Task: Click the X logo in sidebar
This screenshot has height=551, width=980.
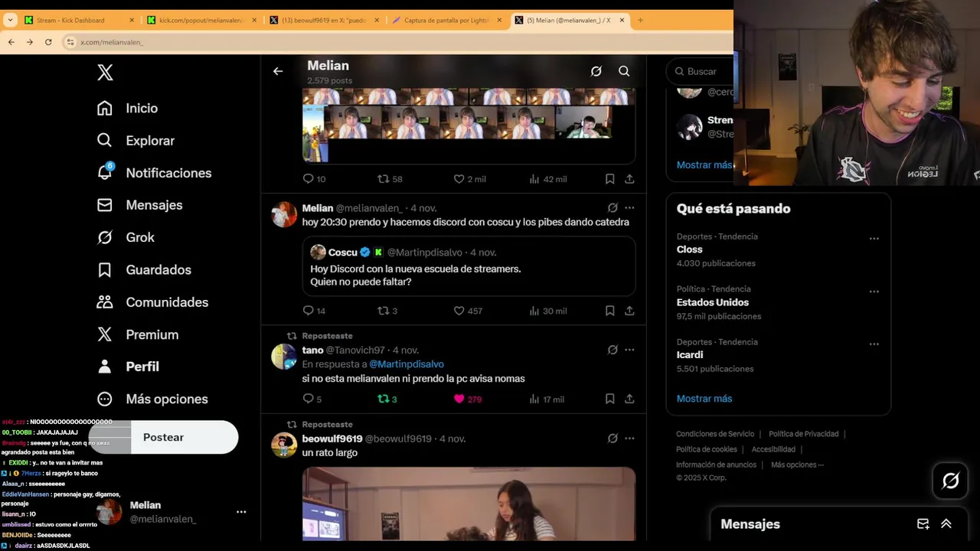Action: pyautogui.click(x=106, y=72)
